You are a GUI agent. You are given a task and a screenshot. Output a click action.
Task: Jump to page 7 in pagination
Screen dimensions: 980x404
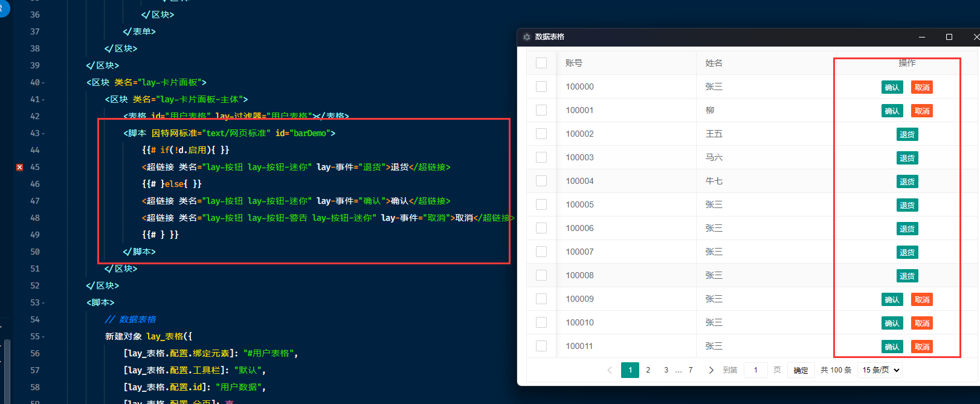(691, 370)
